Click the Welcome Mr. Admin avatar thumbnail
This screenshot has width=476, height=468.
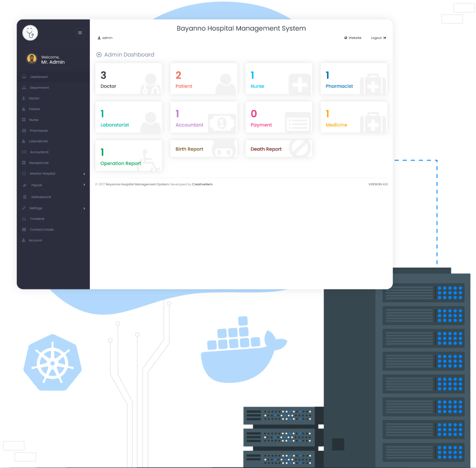pyautogui.click(x=31, y=58)
